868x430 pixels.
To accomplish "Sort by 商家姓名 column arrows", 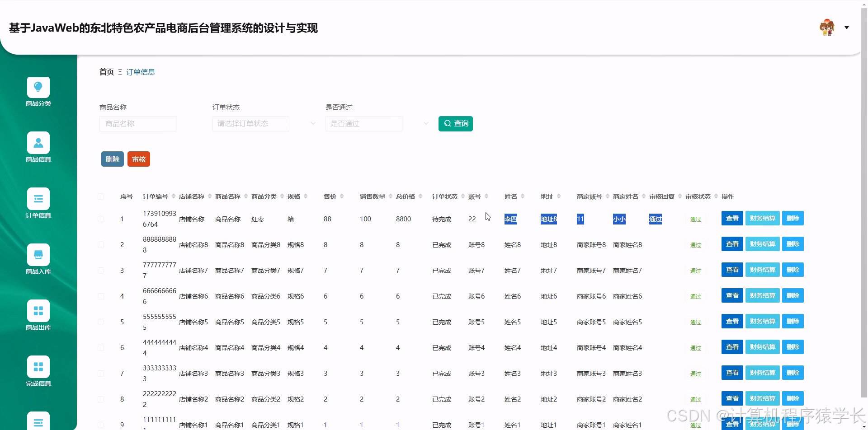I will (x=643, y=196).
